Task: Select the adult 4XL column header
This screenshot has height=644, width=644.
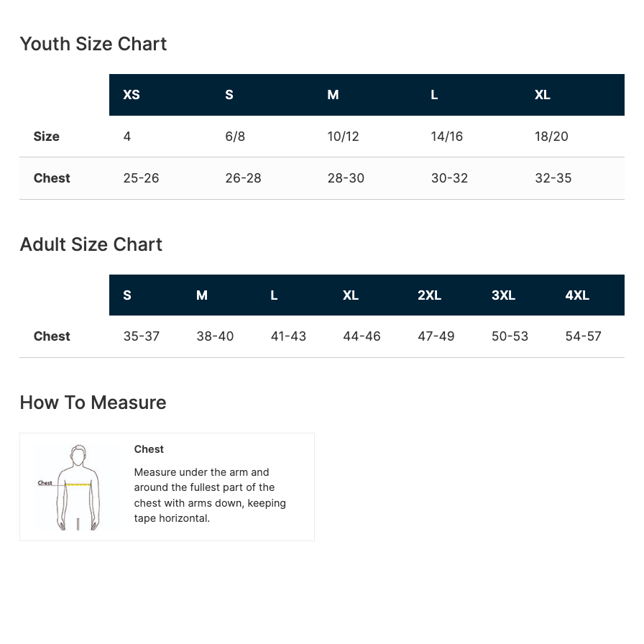Action: click(x=577, y=295)
